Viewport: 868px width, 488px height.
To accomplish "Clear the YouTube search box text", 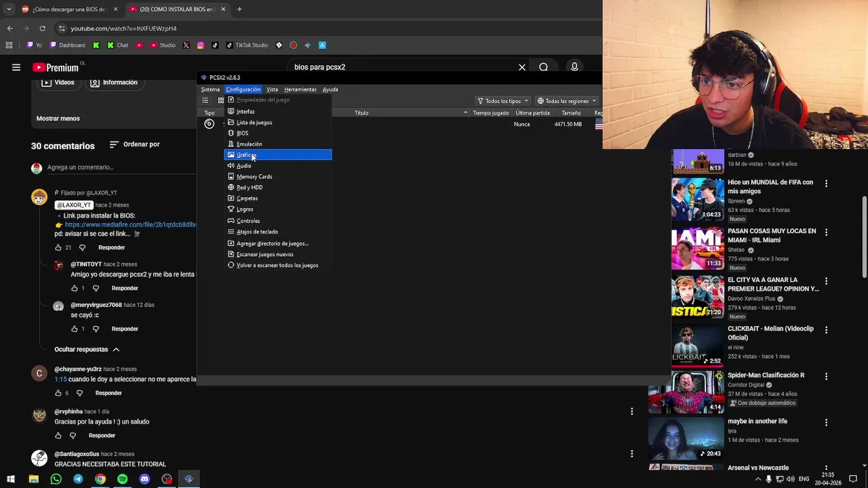I will coord(522,67).
